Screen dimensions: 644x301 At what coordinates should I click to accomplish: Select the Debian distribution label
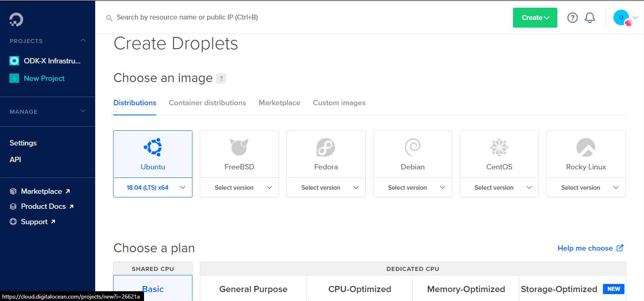pos(413,167)
